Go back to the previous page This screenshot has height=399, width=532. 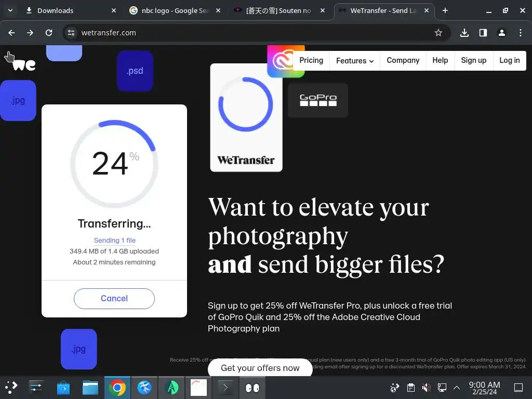pos(11,33)
